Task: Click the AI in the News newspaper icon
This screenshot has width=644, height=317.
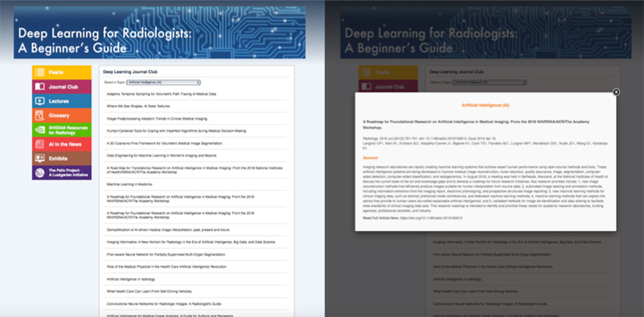Action: point(39,144)
